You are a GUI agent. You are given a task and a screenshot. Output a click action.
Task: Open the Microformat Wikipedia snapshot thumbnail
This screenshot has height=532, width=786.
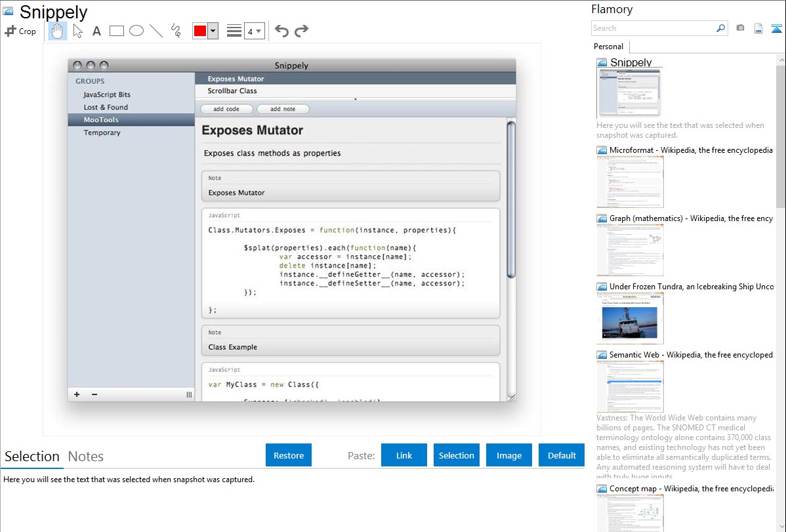tap(630, 182)
